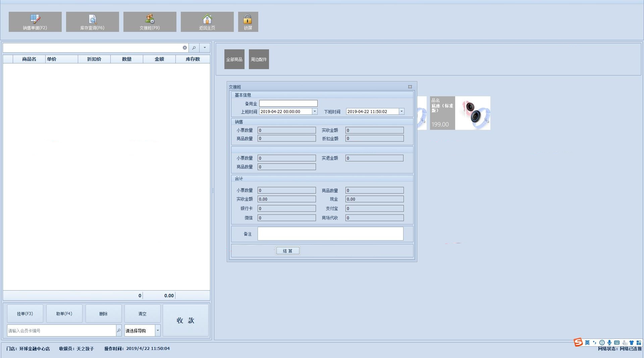The image size is (644, 358).
Task: Click the member card search magnifier icon
Action: tap(119, 330)
